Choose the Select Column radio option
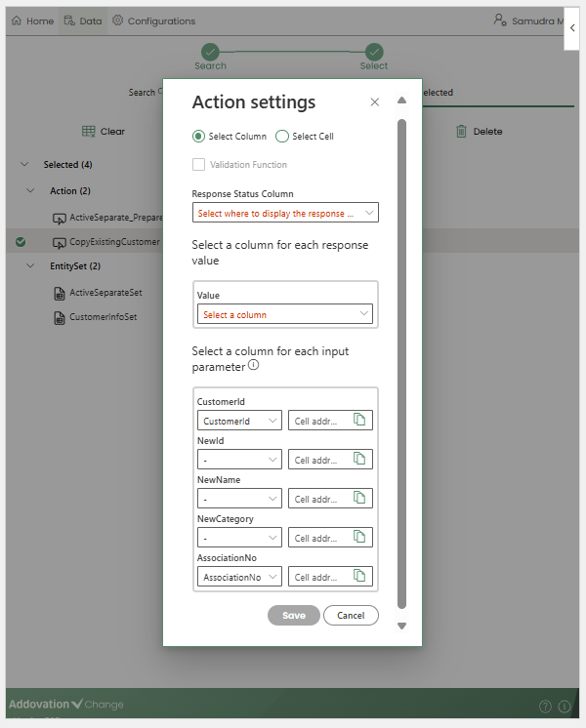The image size is (586, 728). [x=199, y=137]
